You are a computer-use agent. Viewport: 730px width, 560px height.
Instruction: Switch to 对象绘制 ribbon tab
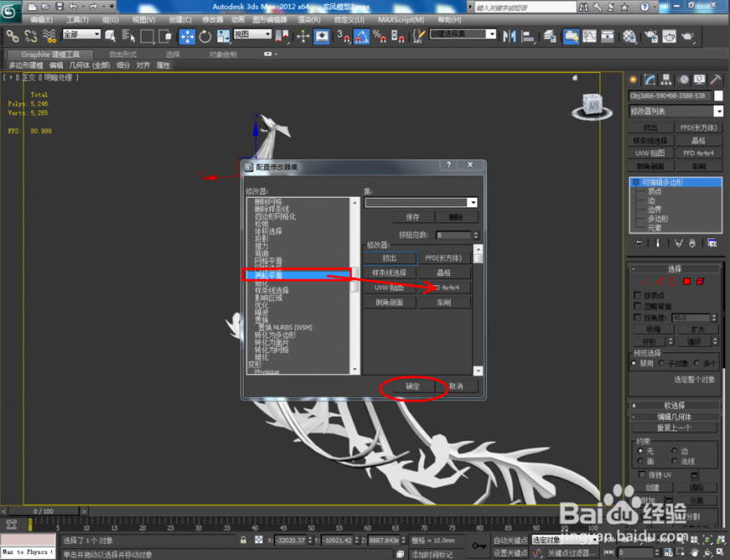coord(222,54)
